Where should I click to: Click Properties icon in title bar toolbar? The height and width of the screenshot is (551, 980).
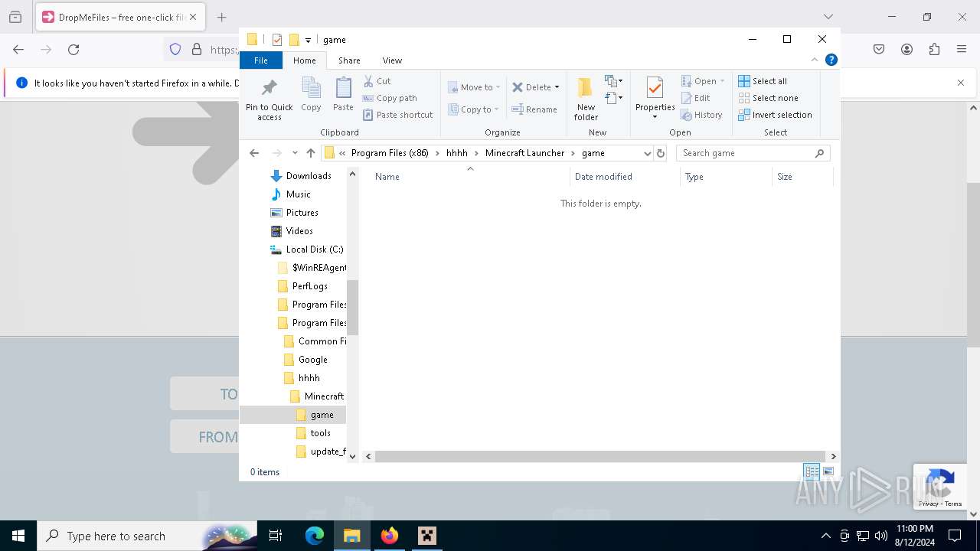pyautogui.click(x=277, y=40)
